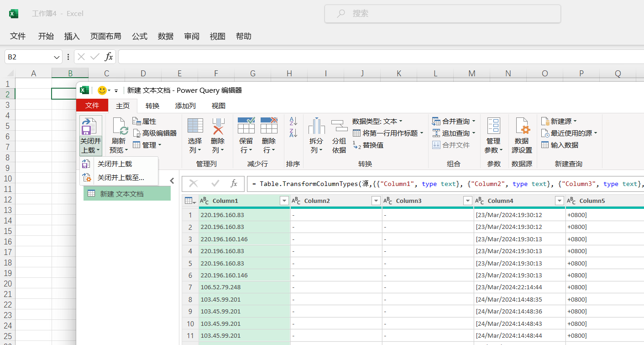Click the Remove Columns (删除列) icon
The image size is (644, 345).
pos(218,127)
